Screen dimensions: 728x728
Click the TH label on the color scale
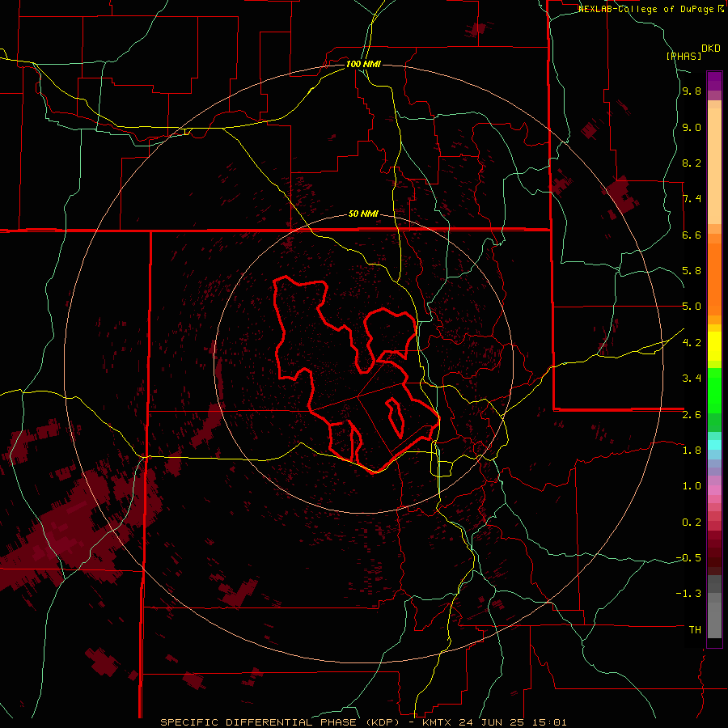click(x=695, y=630)
